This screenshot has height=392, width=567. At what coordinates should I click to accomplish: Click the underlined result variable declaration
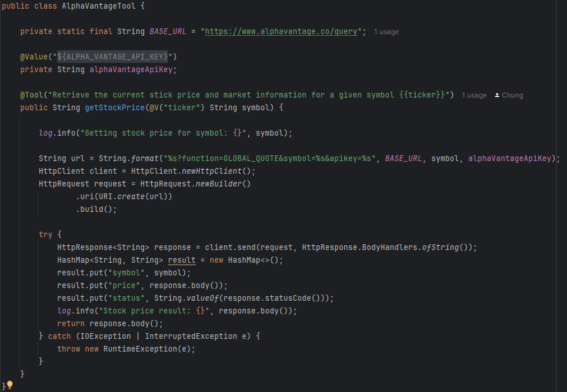183,260
